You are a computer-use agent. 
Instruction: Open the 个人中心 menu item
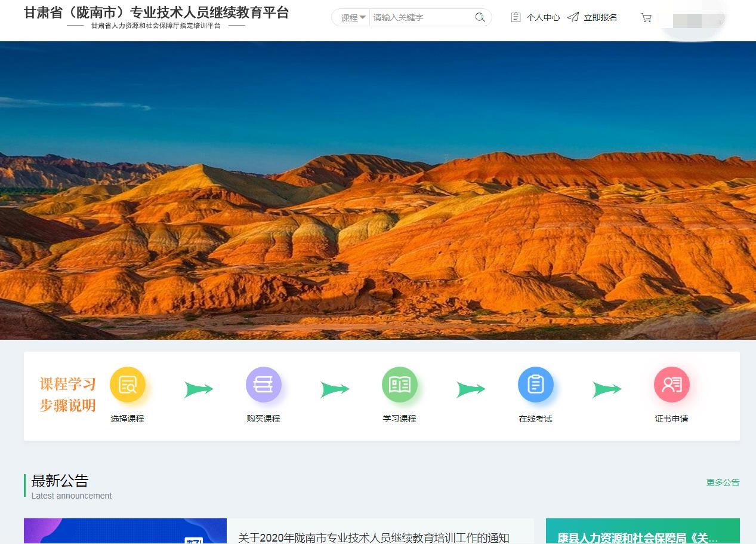tap(543, 18)
